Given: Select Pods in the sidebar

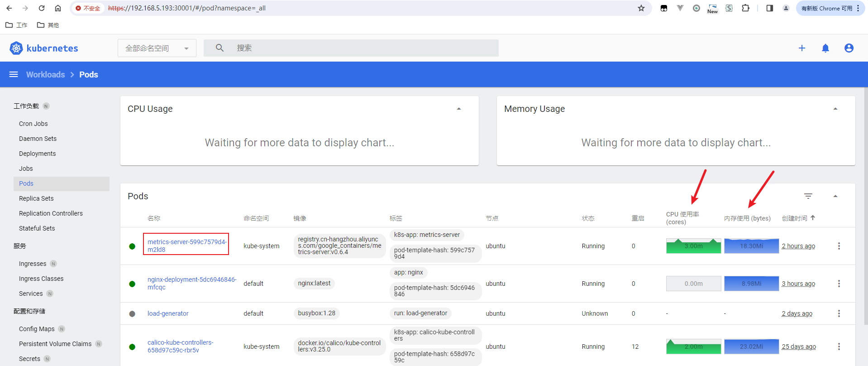Looking at the screenshot, I should pyautogui.click(x=62, y=183).
